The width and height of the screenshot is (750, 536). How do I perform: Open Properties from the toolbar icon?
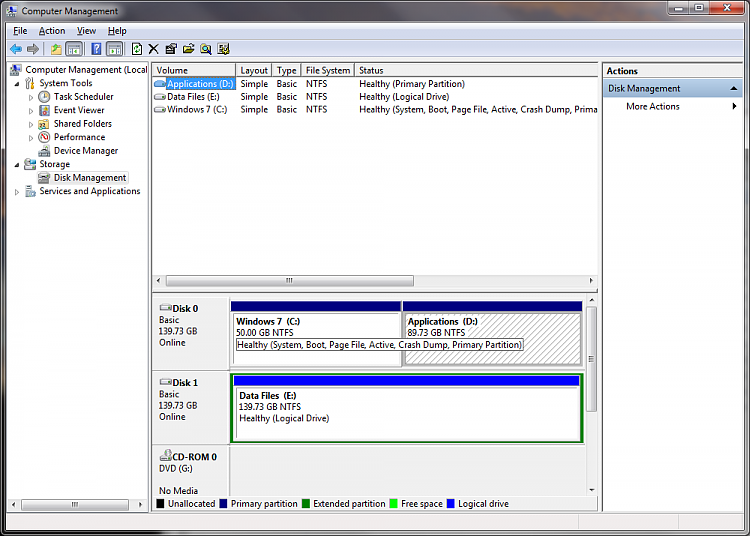pyautogui.click(x=171, y=49)
